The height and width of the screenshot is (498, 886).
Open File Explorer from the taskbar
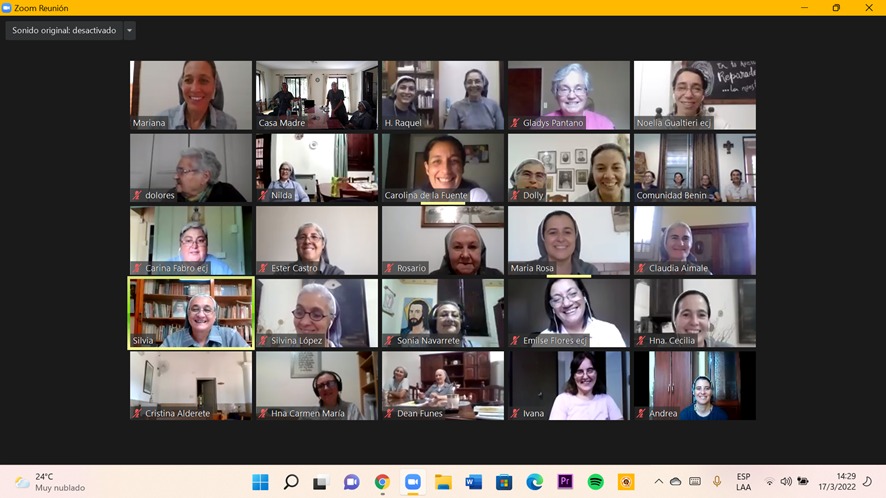443,482
